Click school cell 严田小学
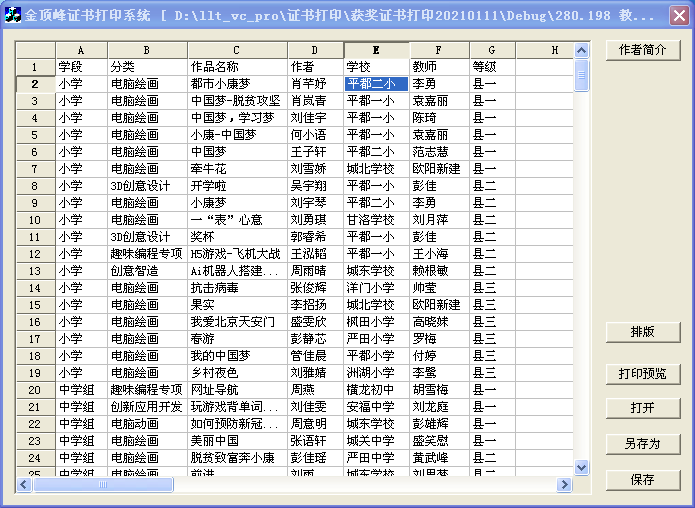Screen dimensions: 695x508 [376, 339]
